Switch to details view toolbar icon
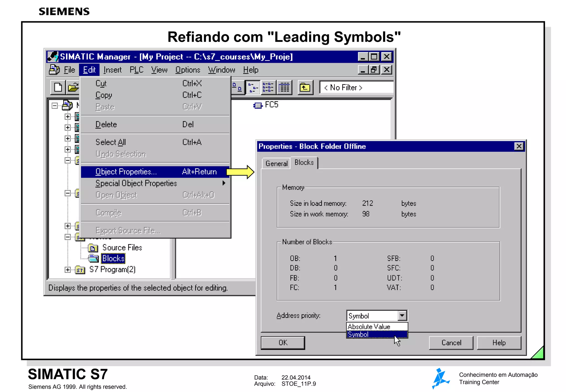The width and height of the screenshot is (566, 392). pyautogui.click(x=284, y=87)
